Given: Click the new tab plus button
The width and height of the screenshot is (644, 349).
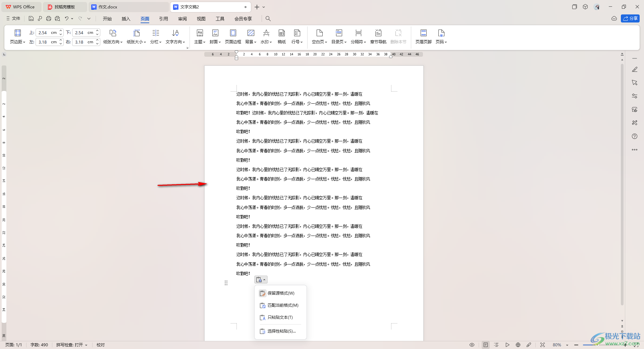Looking at the screenshot, I should coord(257,7).
